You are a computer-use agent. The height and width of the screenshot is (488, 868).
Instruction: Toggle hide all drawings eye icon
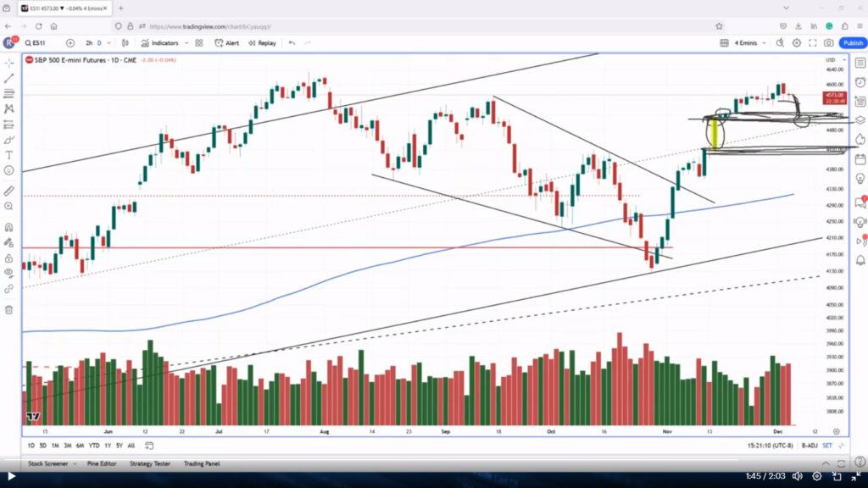click(x=8, y=273)
